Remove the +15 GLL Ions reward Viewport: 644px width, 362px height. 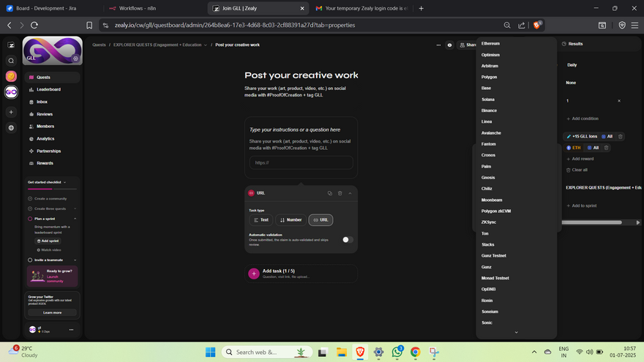pyautogui.click(x=621, y=137)
